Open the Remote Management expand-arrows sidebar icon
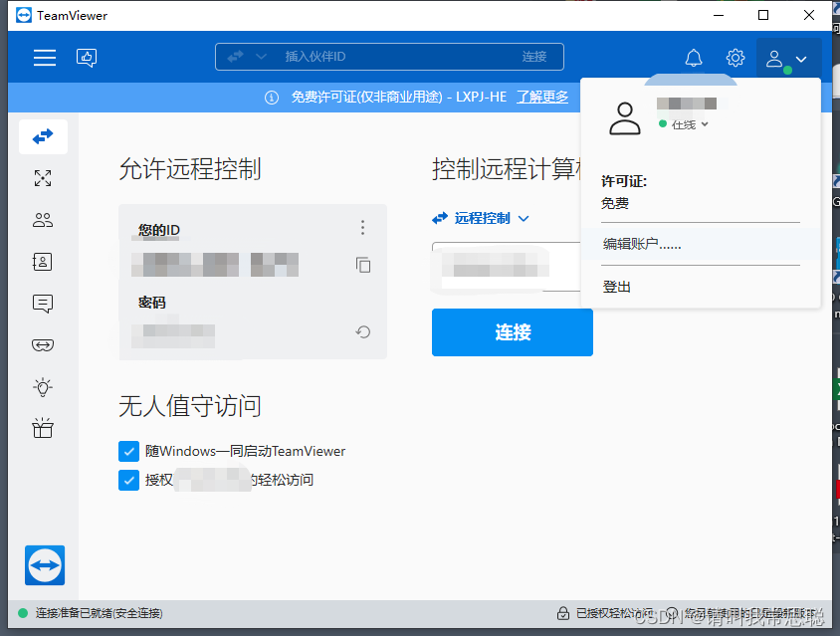840x636 pixels. click(x=43, y=178)
